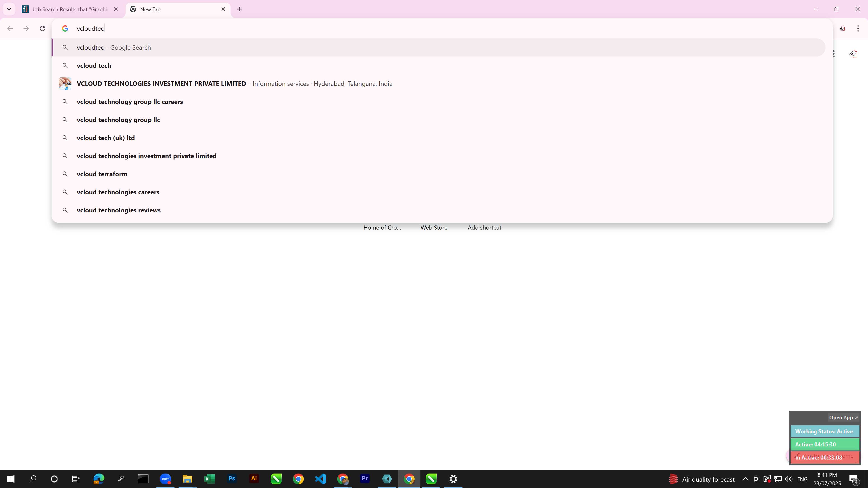Open a new tab with plus button

pos(240,9)
